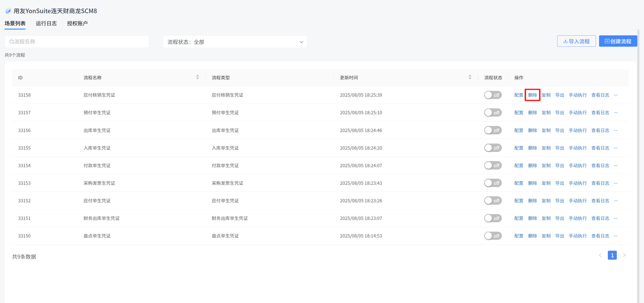The width and height of the screenshot is (644, 303).
Task: Go to previous page arrow
Action: pyautogui.click(x=600, y=255)
